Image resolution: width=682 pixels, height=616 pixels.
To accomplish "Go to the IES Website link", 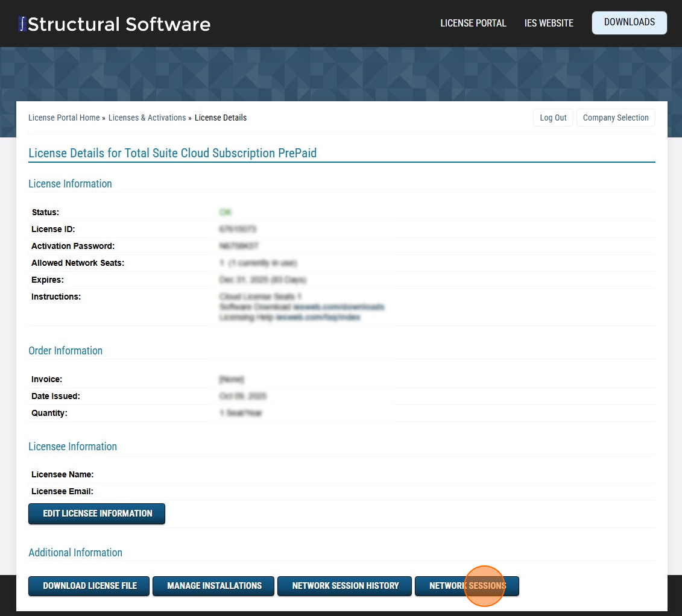I will pyautogui.click(x=549, y=23).
